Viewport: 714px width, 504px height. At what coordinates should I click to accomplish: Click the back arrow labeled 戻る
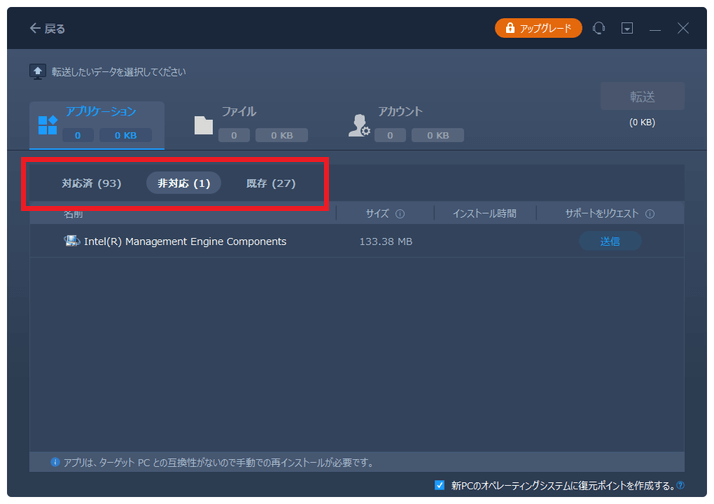[47, 29]
